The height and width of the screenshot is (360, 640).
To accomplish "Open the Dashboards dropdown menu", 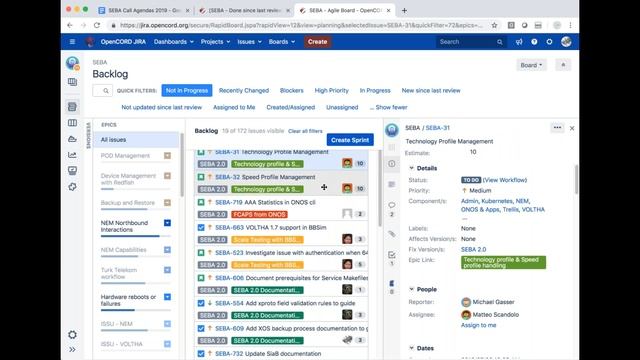I will click(173, 42).
